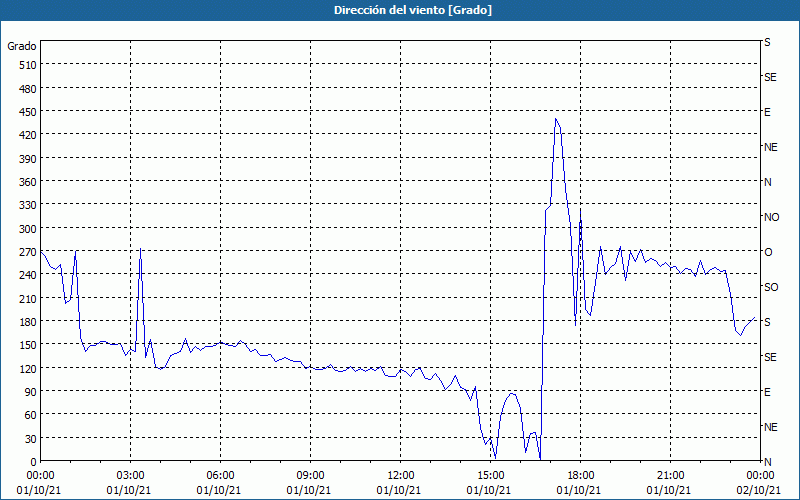This screenshot has height=500, width=800.
Task: Click the 90 tick label on the left axis
Action: (31, 392)
